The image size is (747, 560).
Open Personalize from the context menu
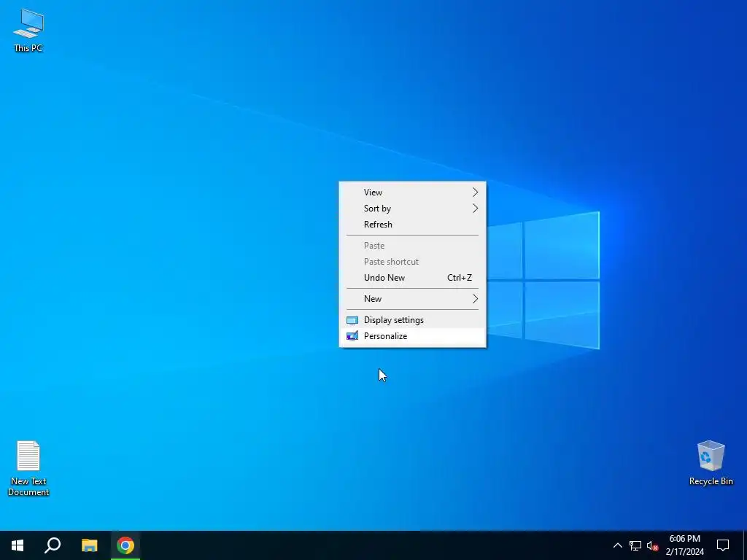tap(413, 336)
